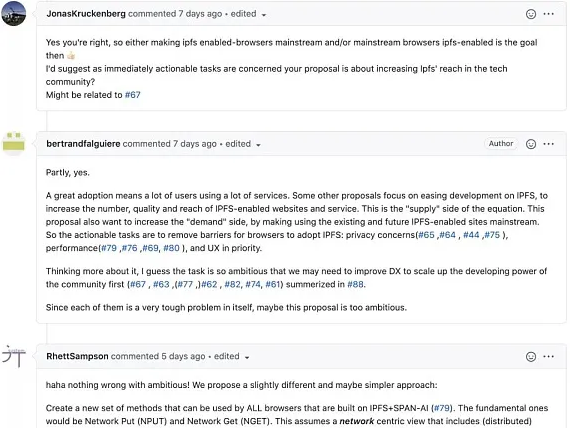570x428 pixels.
Task: Open bertrandfalguiere username link
Action: (x=83, y=144)
